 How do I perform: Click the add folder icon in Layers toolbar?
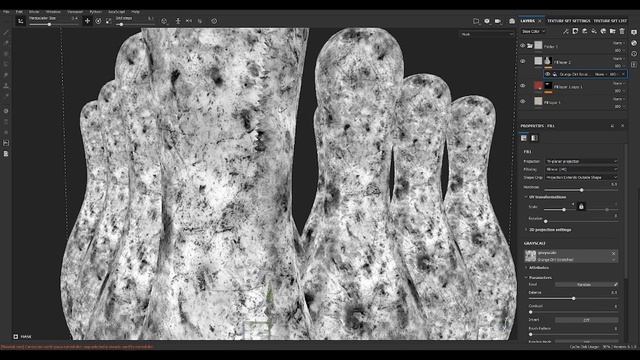coord(613,31)
